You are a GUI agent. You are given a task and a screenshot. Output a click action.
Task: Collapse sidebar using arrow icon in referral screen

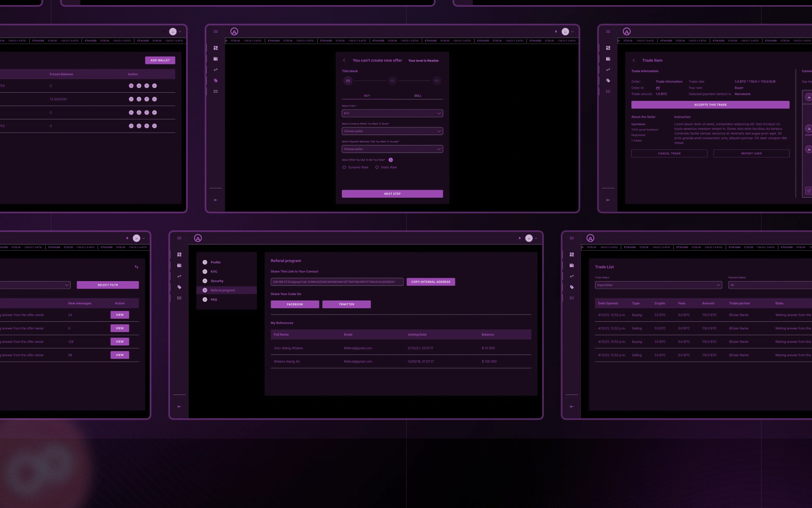(x=179, y=407)
